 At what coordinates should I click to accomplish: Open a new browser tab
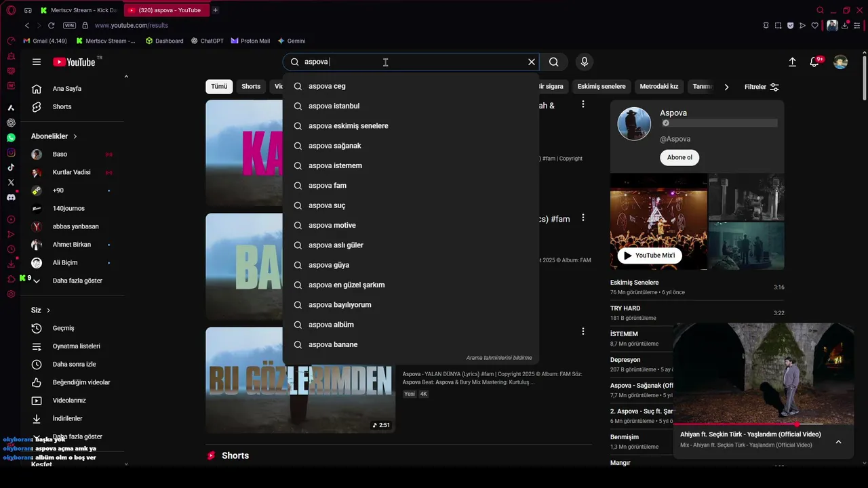(x=215, y=10)
